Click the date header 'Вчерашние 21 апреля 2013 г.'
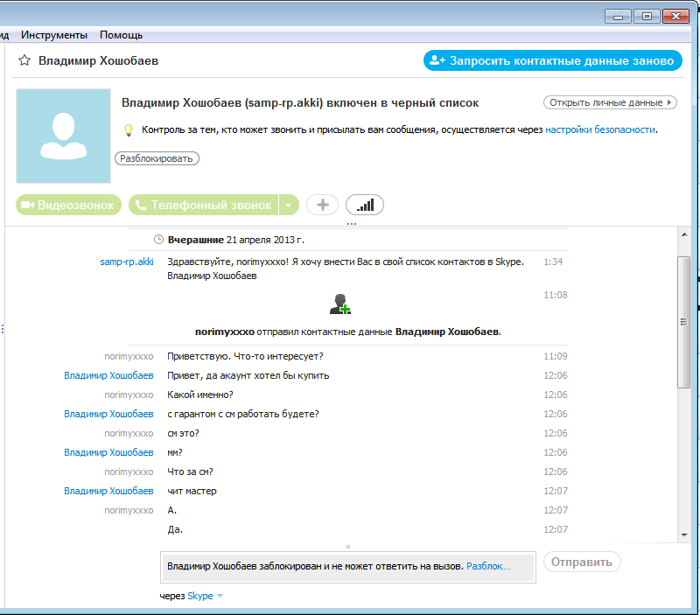 pyautogui.click(x=235, y=240)
